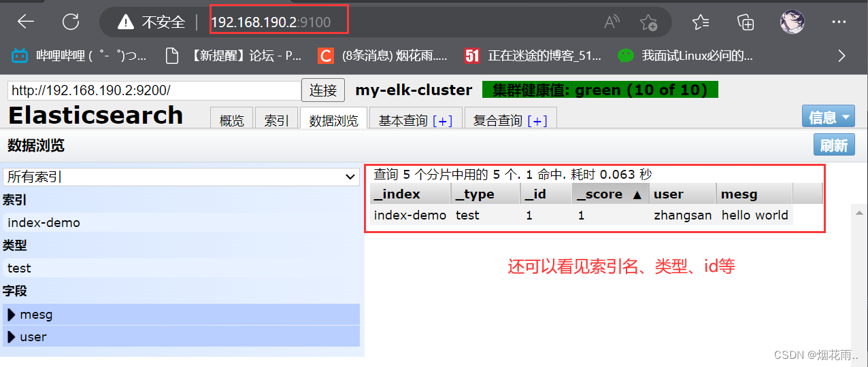Open the 信息 dropdown menu
The image size is (868, 367).
[829, 117]
